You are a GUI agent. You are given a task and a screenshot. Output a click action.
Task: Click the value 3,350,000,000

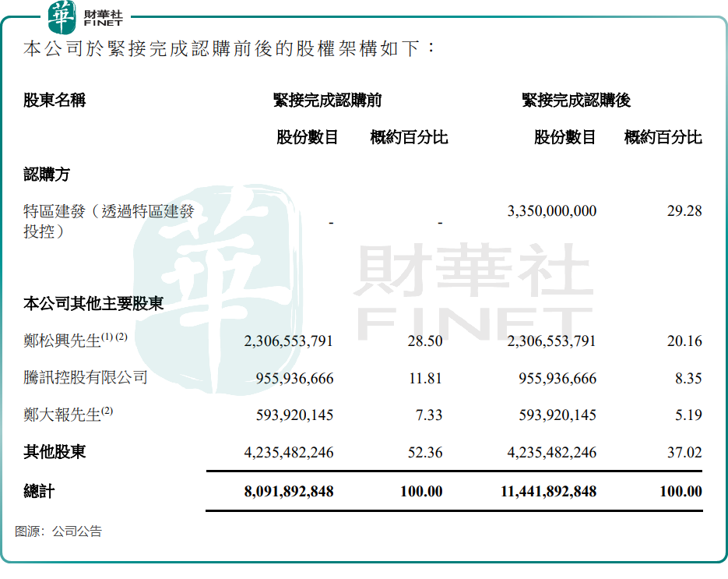pyautogui.click(x=551, y=211)
